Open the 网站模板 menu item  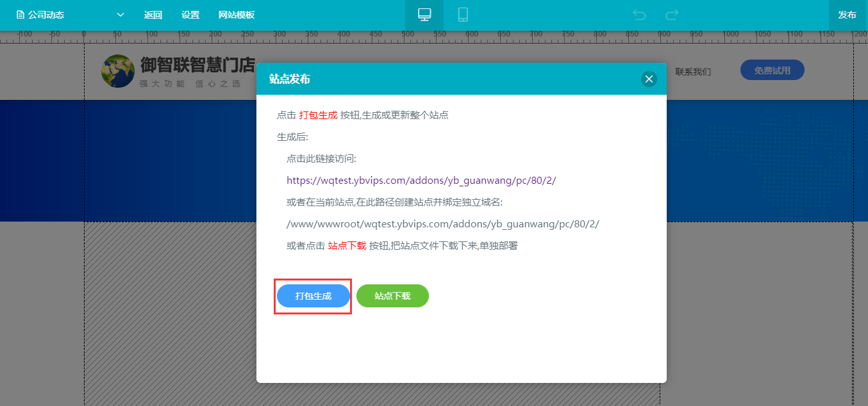pyautogui.click(x=237, y=15)
